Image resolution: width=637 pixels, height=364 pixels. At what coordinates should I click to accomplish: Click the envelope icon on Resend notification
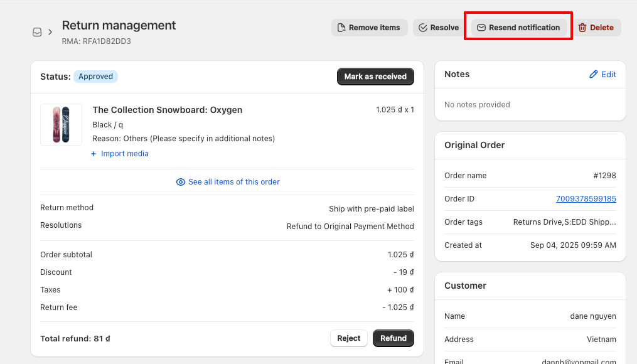click(x=481, y=28)
